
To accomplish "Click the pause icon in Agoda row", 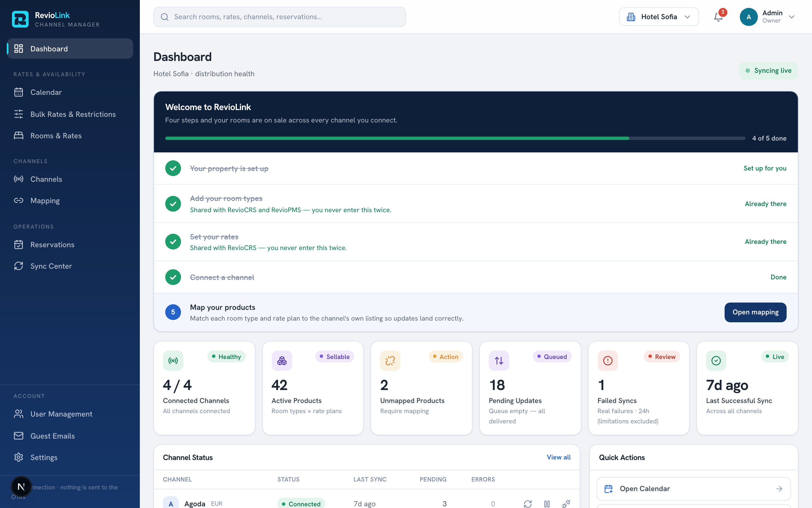I will tap(547, 504).
